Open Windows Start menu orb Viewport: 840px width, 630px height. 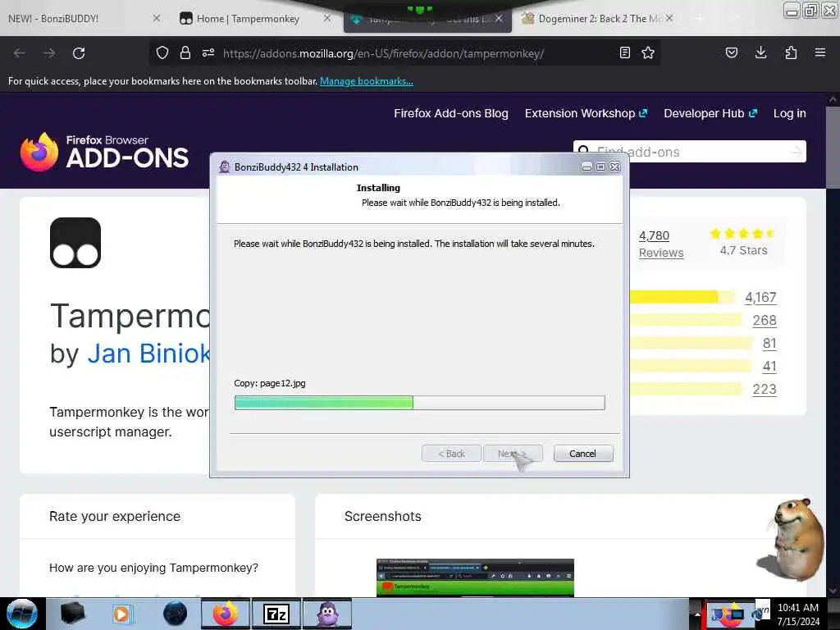click(x=22, y=614)
